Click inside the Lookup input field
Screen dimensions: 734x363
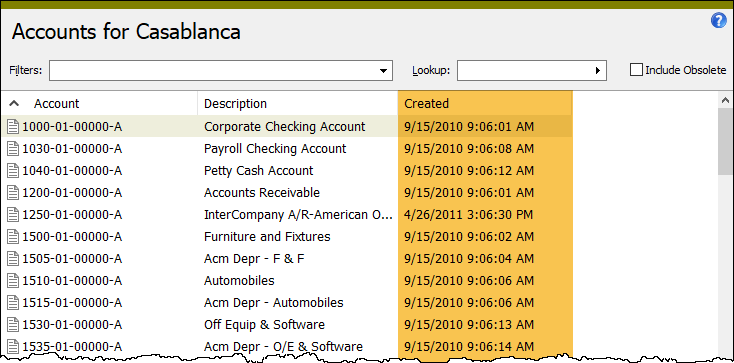click(x=523, y=71)
